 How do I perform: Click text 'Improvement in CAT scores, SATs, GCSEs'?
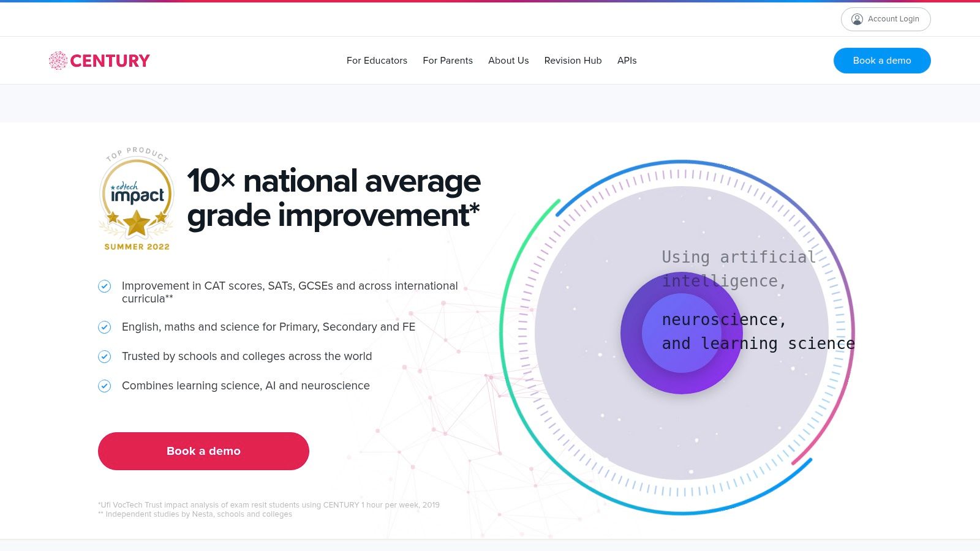pos(227,286)
